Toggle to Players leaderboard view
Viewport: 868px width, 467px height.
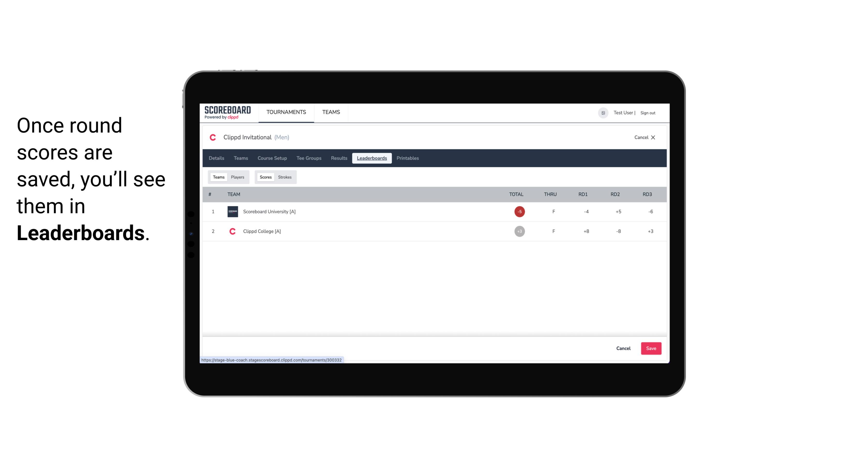pyautogui.click(x=238, y=177)
